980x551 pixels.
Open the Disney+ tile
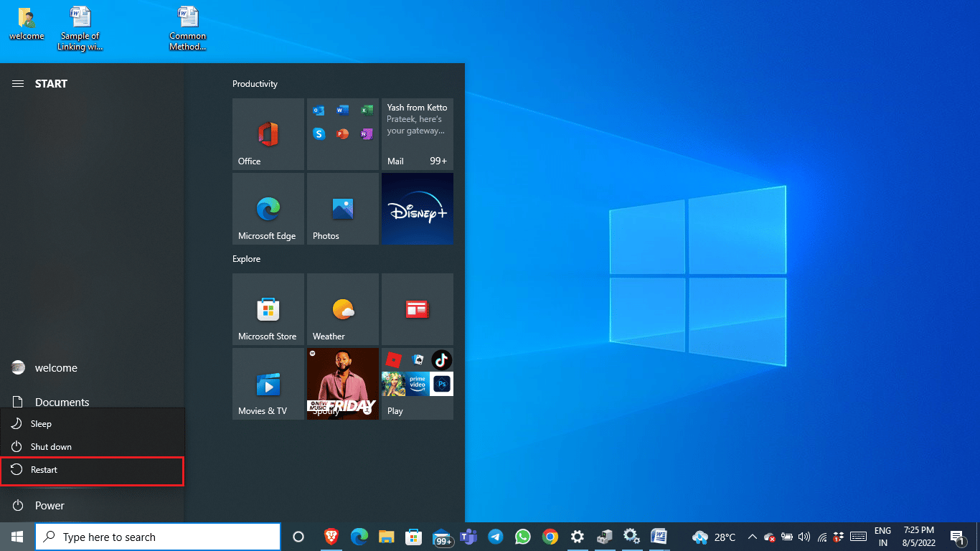coord(418,209)
